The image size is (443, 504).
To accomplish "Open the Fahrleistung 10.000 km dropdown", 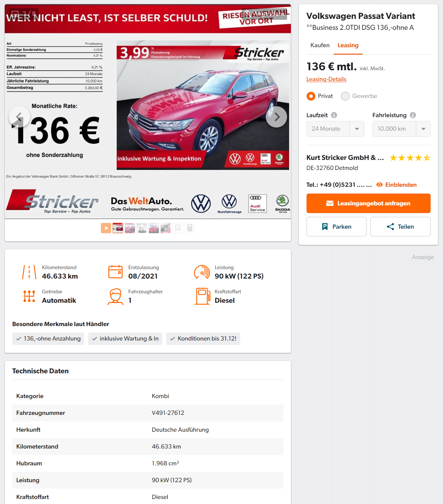I will coord(401,129).
